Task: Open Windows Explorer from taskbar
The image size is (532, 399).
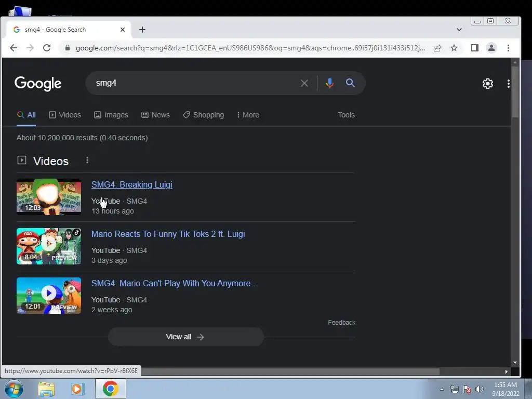Action: 46,390
